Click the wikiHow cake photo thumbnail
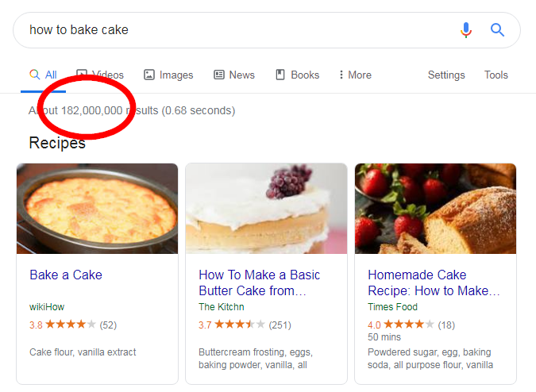536x392 pixels. click(x=97, y=209)
